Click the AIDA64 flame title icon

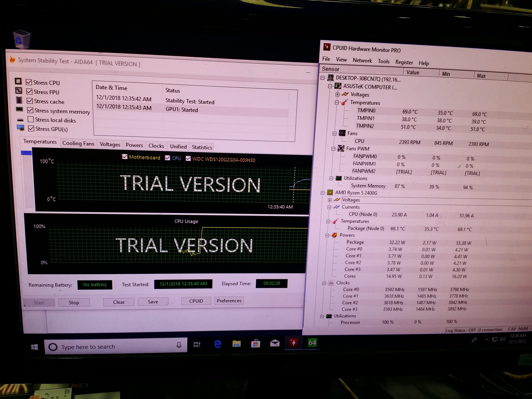(12, 59)
